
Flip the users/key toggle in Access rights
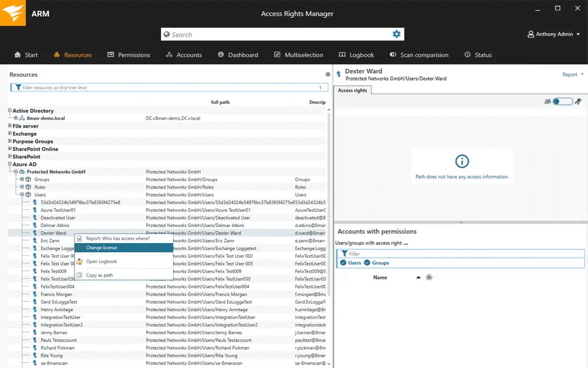(561, 101)
